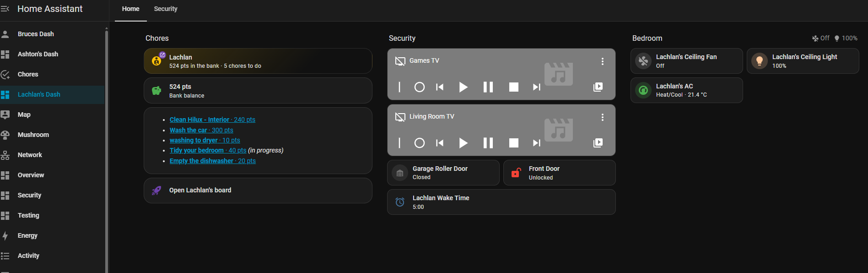
Task: Toggle Lachlan's Ceiling Light bulb icon
Action: click(x=760, y=61)
